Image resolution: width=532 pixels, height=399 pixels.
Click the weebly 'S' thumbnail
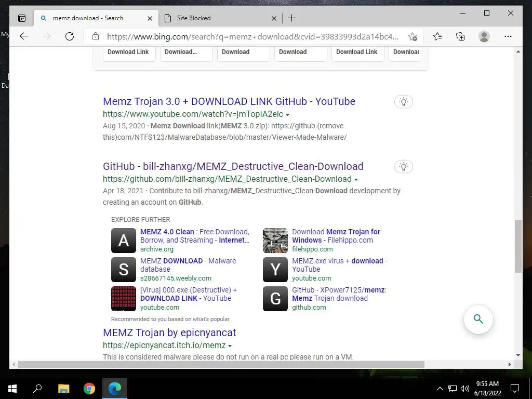[x=124, y=270]
